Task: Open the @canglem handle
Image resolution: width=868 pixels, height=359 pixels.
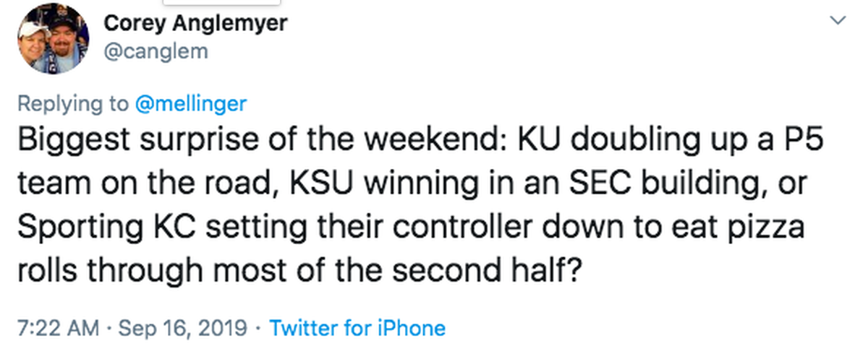Action: click(x=157, y=51)
